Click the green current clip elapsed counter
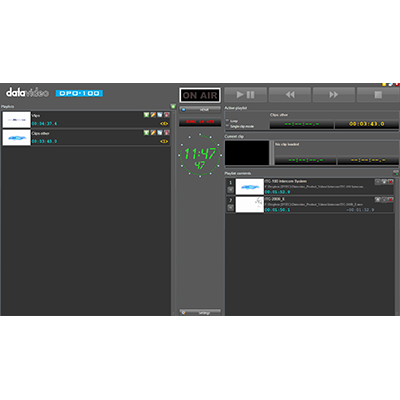Viewport: 400px width, 400px height. click(305, 160)
